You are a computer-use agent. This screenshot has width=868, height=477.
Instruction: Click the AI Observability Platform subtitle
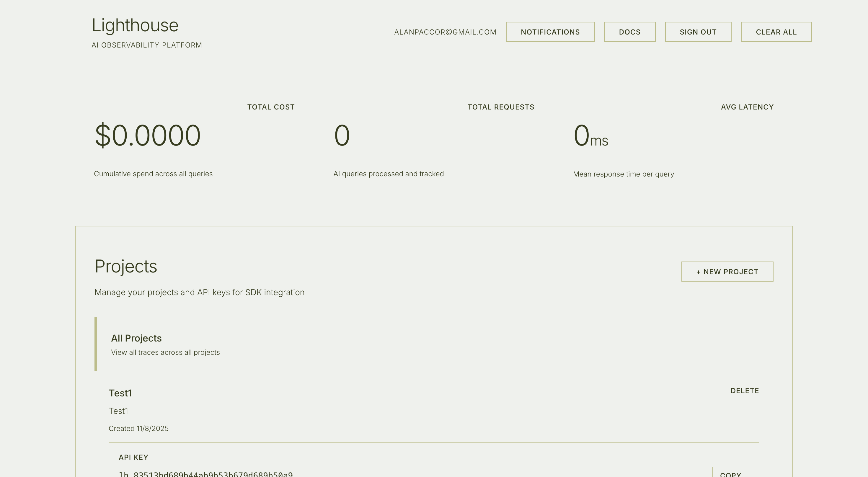click(146, 45)
